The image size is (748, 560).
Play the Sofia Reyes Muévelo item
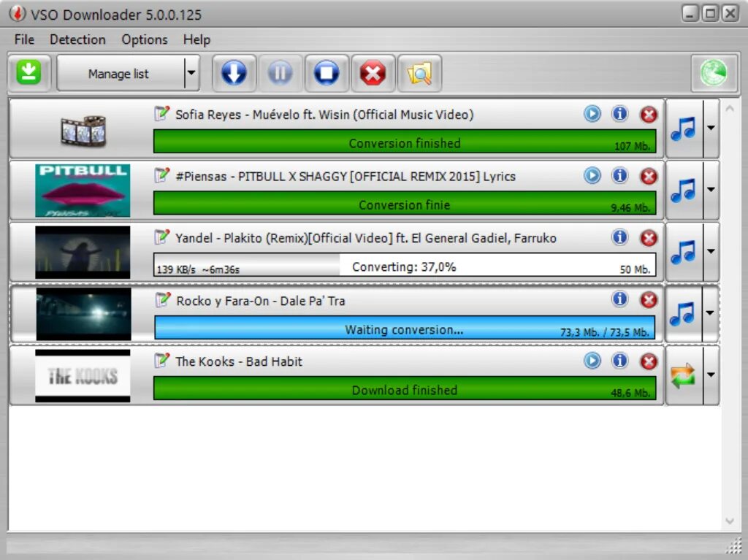point(592,114)
